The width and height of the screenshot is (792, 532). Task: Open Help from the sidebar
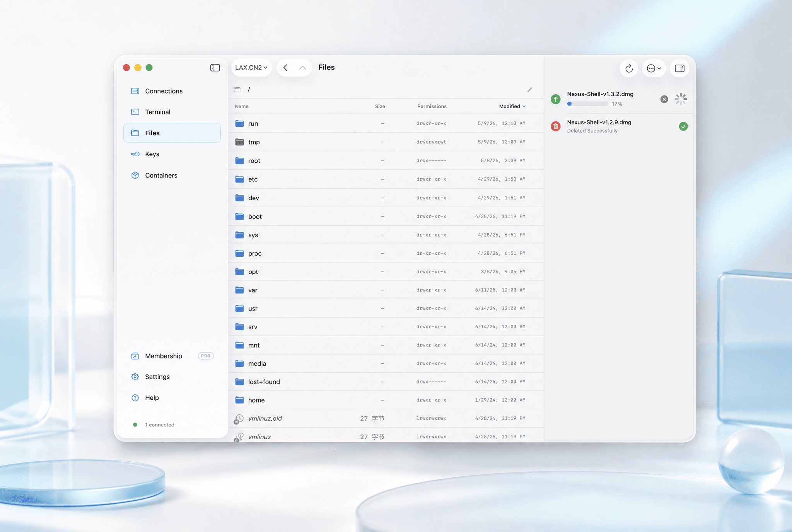(172, 397)
